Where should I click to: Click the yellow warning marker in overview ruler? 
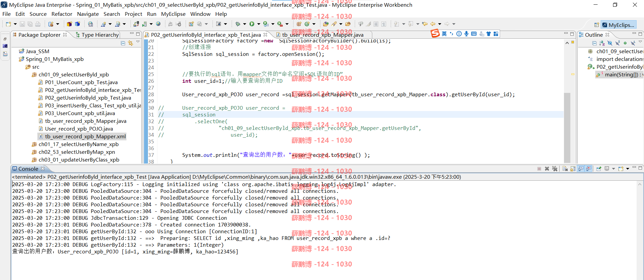(x=572, y=74)
